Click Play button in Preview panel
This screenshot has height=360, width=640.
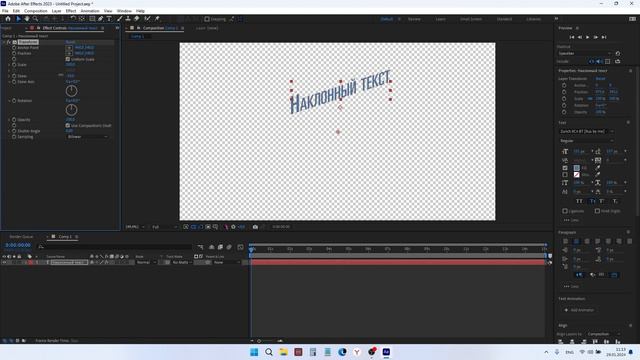pyautogui.click(x=588, y=37)
